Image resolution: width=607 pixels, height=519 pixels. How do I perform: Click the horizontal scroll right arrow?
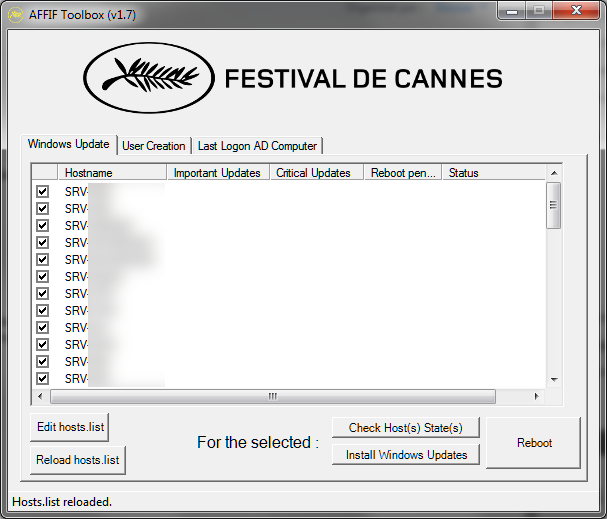[x=537, y=396]
